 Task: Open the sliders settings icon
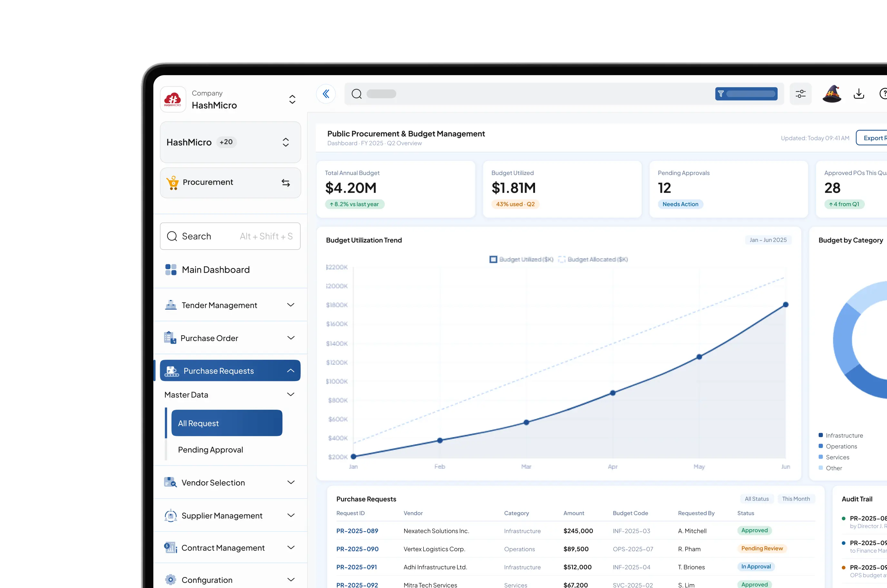coord(800,94)
